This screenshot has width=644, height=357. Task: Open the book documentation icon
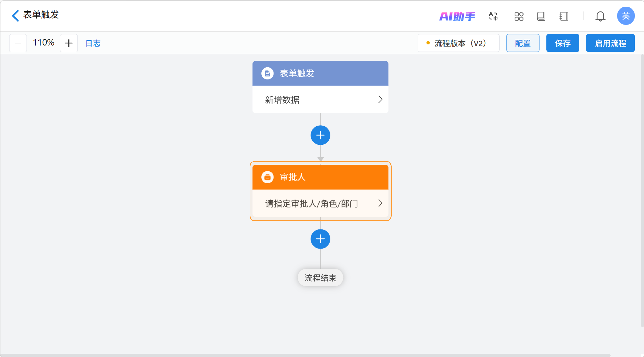tap(541, 17)
